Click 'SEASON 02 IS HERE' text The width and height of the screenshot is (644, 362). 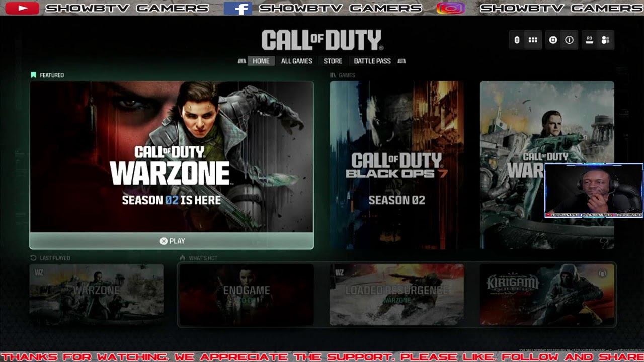172,200
